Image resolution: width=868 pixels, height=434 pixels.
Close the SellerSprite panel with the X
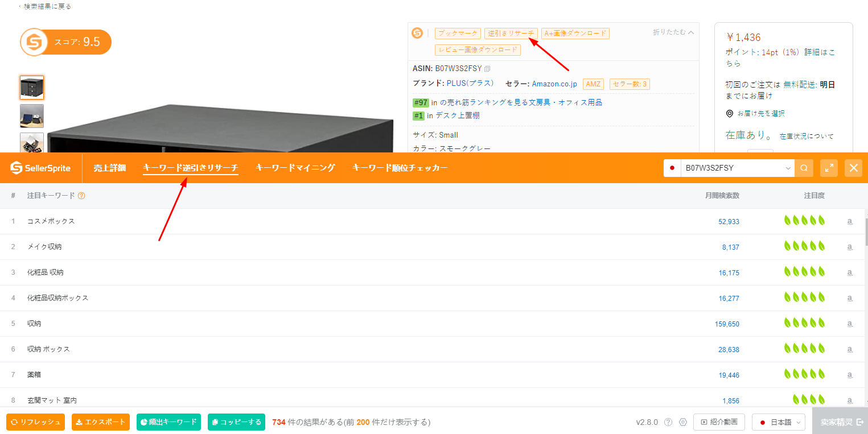pos(854,168)
